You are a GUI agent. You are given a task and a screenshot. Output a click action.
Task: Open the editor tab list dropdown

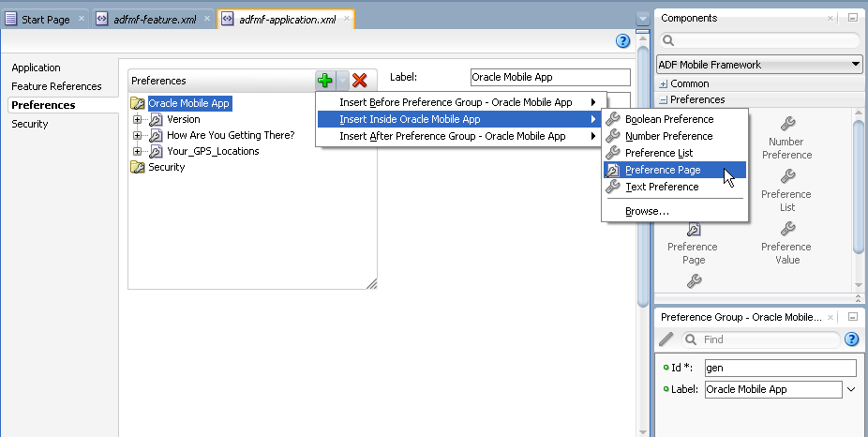click(x=642, y=20)
